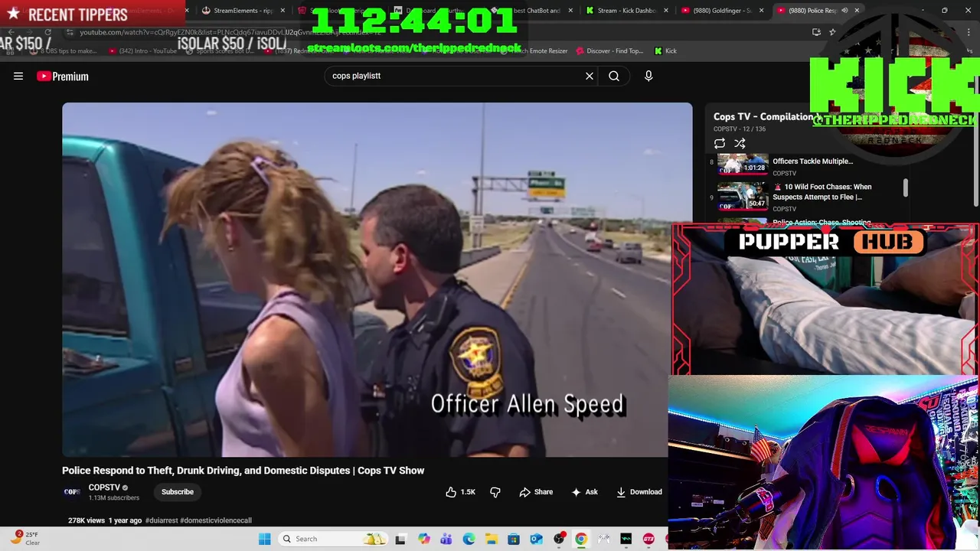This screenshot has height=551, width=980.
Task: Click the playlist panel scrollbar
Action: 906,187
